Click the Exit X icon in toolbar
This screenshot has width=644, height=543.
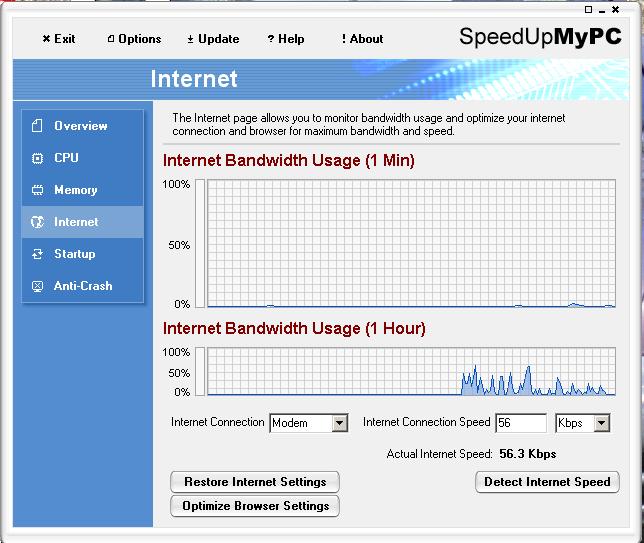(x=46, y=39)
